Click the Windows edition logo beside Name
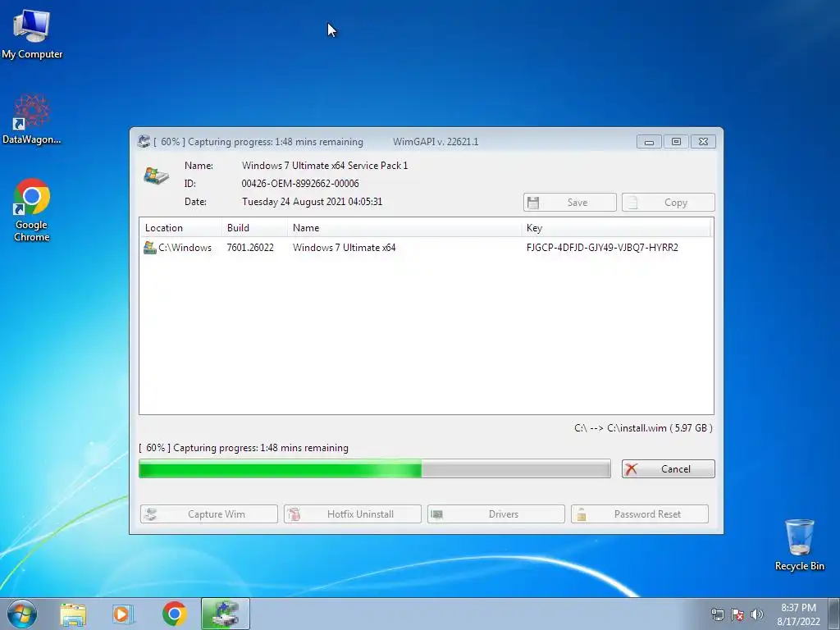The width and height of the screenshot is (840, 630). pyautogui.click(x=156, y=176)
